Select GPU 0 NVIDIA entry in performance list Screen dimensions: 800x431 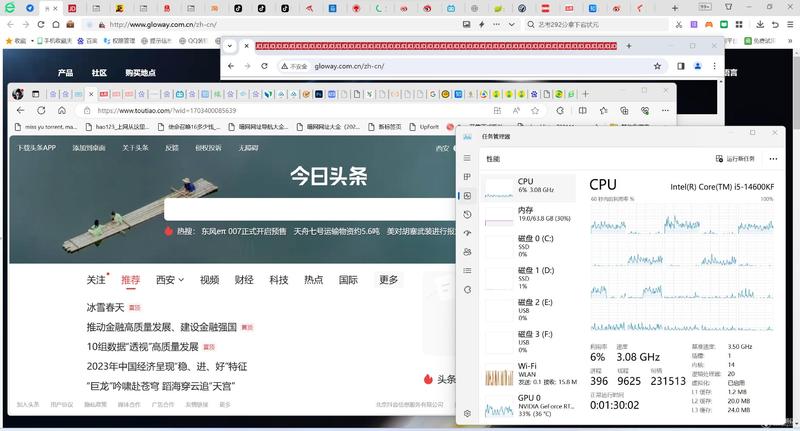pyautogui.click(x=529, y=406)
